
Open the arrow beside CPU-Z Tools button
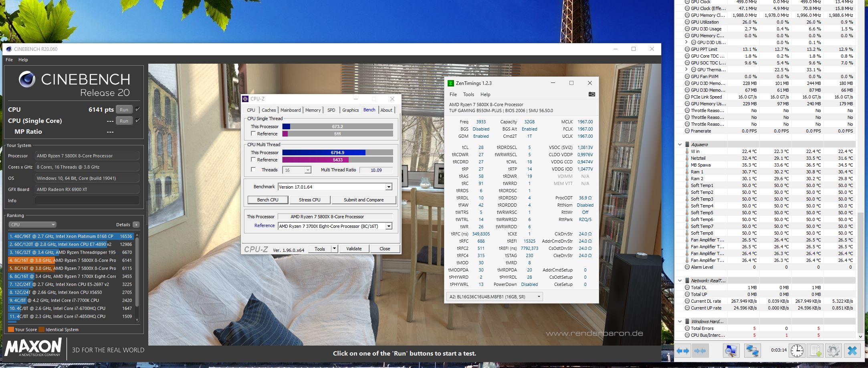point(334,249)
